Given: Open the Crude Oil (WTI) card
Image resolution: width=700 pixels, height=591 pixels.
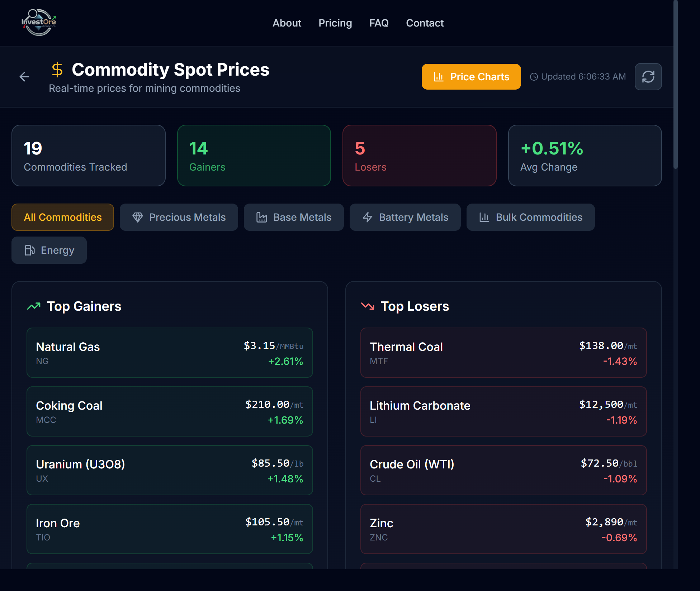Looking at the screenshot, I should tap(503, 470).
